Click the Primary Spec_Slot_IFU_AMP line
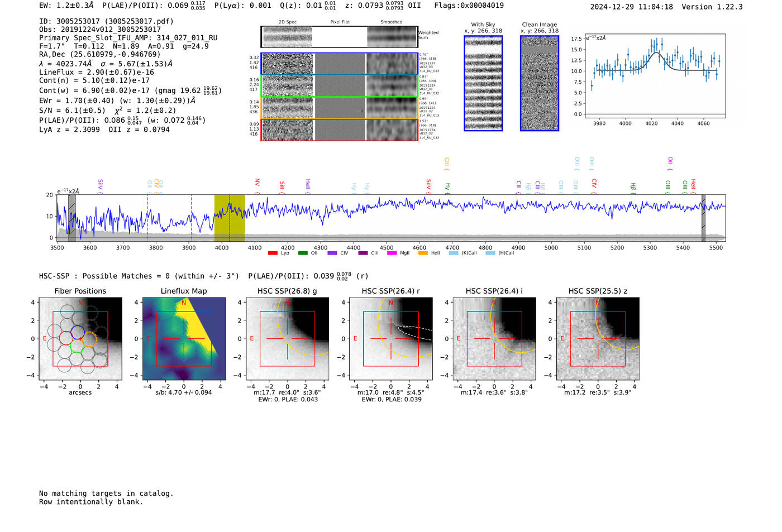 [128, 38]
